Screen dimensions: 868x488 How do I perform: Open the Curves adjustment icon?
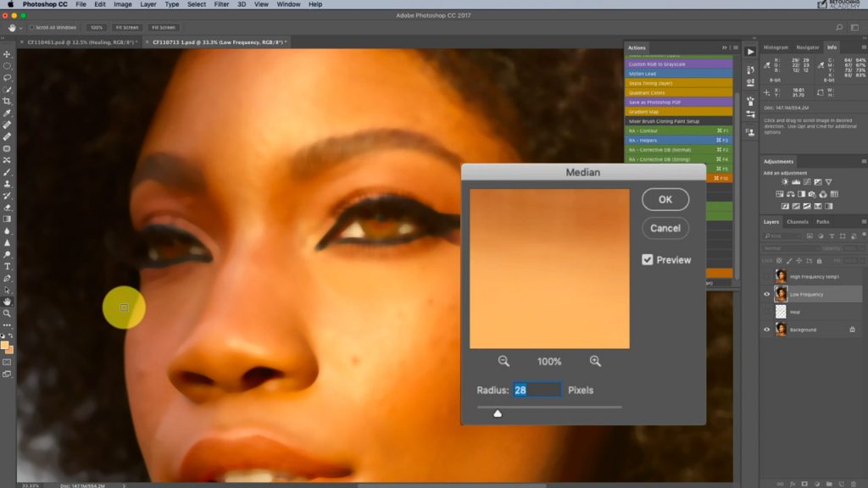(807, 182)
